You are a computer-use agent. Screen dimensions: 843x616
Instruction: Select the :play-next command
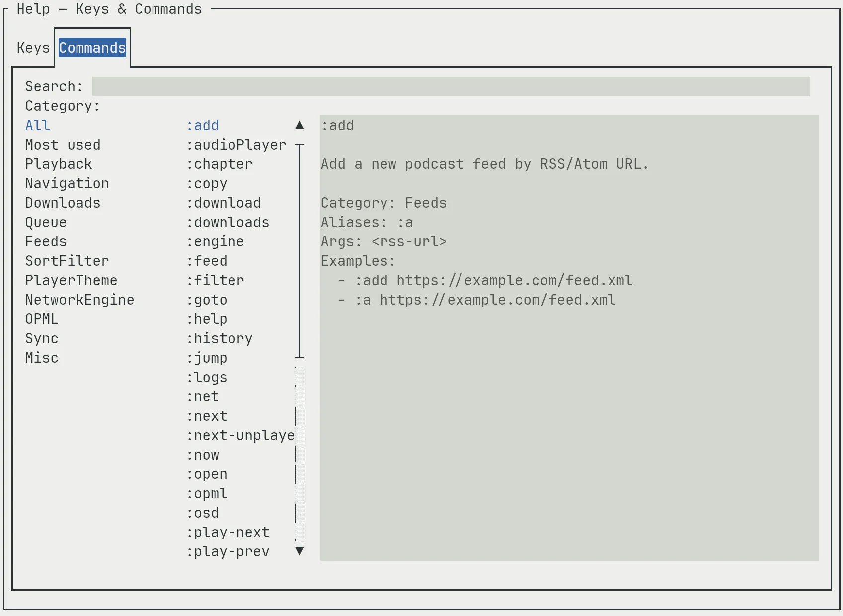pos(228,532)
